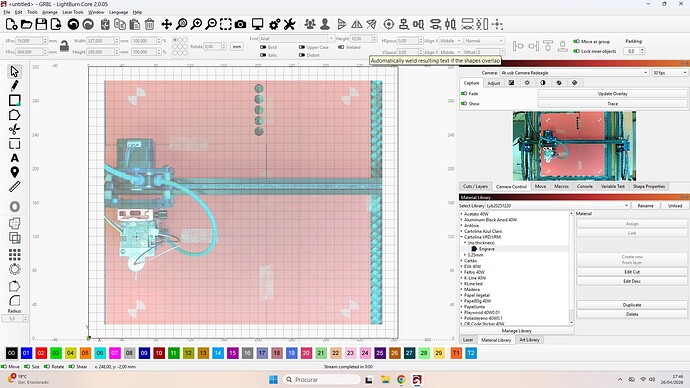690x388 pixels.
Task: Click the Frame Selection dashed-square icon
Action: click(x=226, y=24)
